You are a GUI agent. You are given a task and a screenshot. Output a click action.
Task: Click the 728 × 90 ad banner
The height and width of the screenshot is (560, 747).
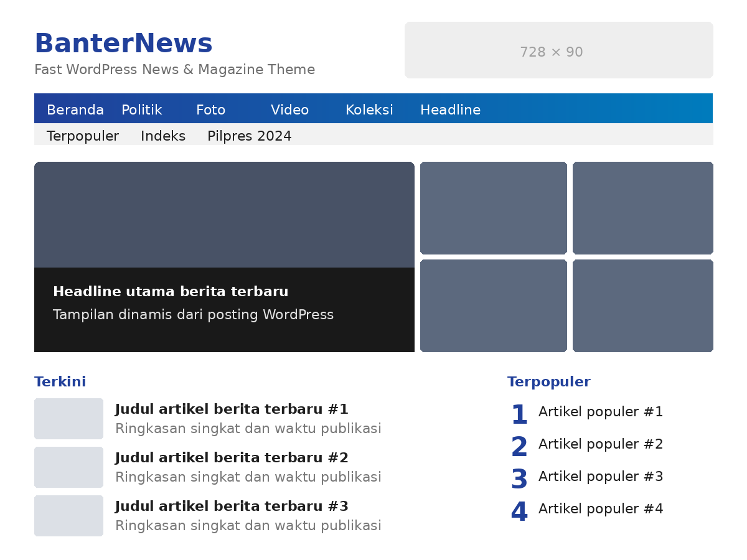(x=559, y=50)
